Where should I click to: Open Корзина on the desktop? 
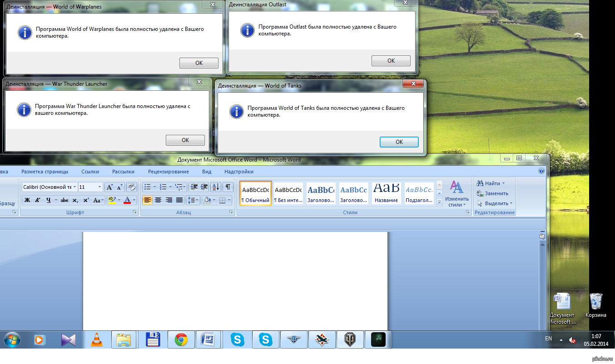(596, 305)
